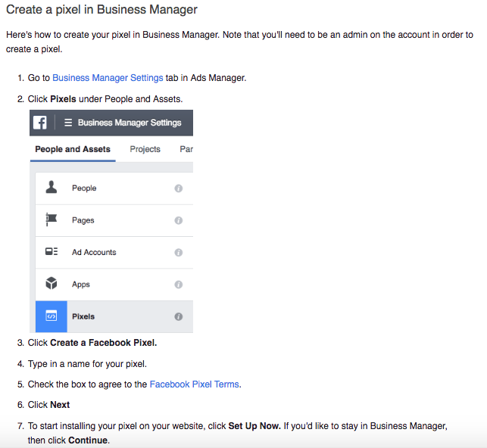
Task: Open the Business Manager Settings link
Action: click(108, 77)
